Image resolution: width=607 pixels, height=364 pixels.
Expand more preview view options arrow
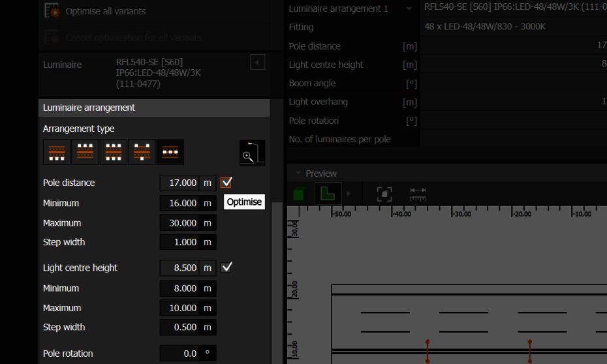348,194
